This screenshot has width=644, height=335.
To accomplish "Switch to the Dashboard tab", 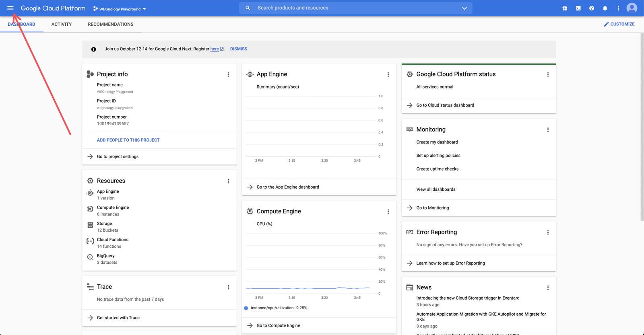I will [21, 24].
